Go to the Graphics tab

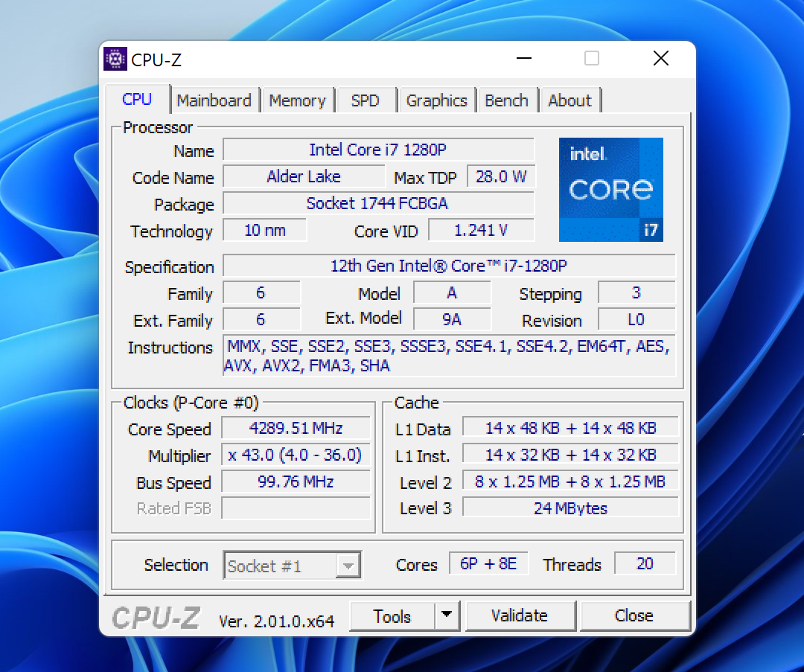tap(437, 100)
